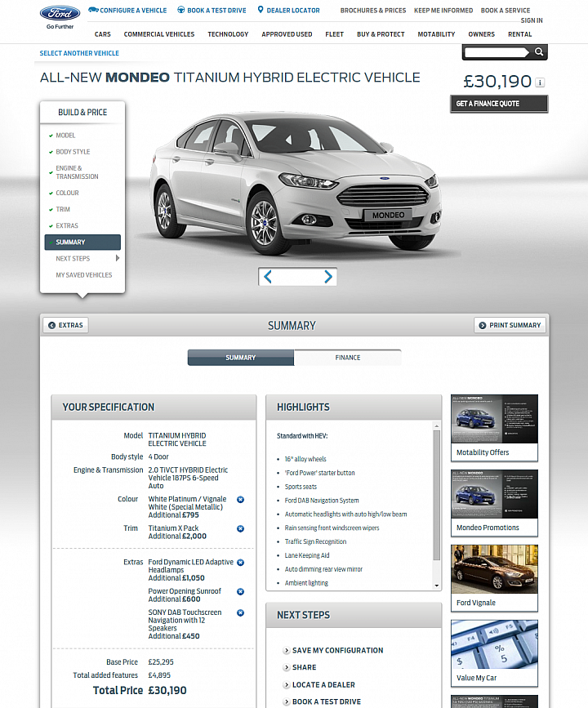Go back to Extras button
This screenshot has height=708, width=588.
[x=66, y=325]
